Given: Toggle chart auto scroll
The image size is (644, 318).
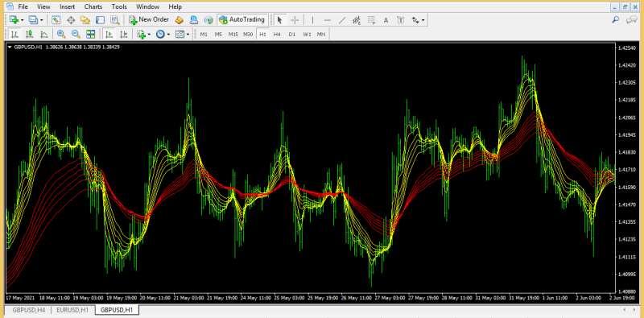Looking at the screenshot, I should pyautogui.click(x=109, y=34).
